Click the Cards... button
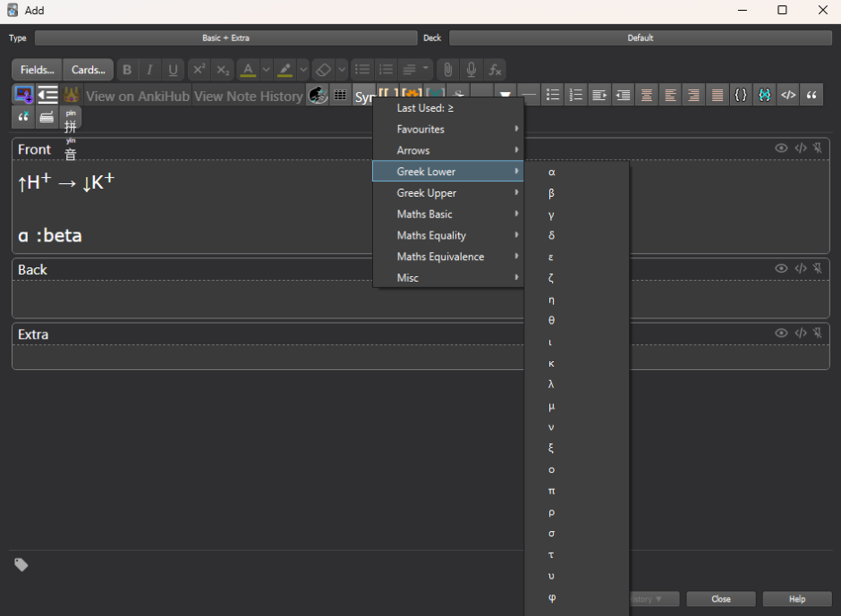The image size is (841, 616). (x=88, y=70)
